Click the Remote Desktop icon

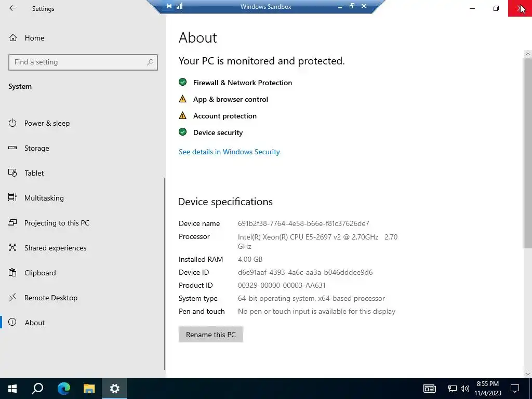(x=12, y=298)
